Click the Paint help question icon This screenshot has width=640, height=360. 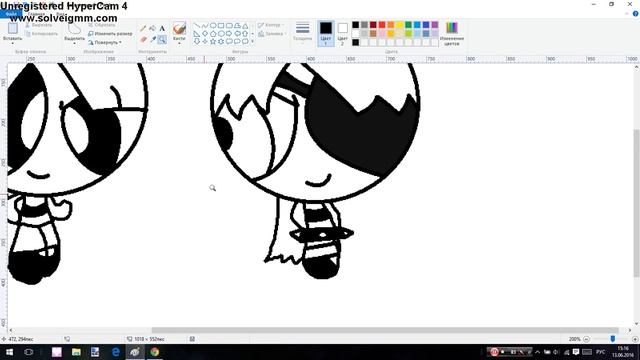pos(636,13)
